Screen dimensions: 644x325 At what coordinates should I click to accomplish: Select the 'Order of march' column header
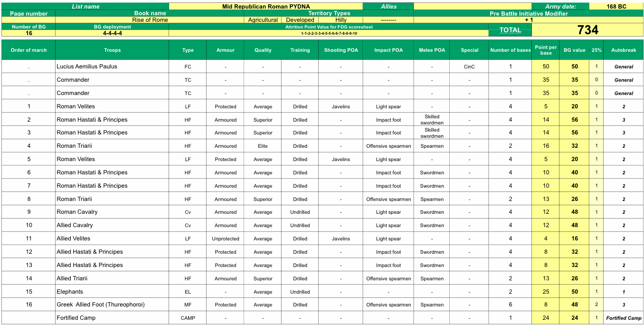pos(28,50)
